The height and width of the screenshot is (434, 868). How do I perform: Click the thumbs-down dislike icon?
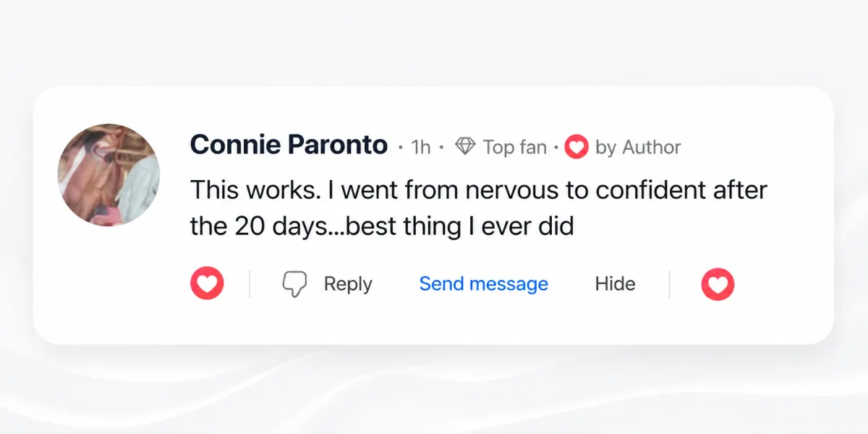(294, 284)
